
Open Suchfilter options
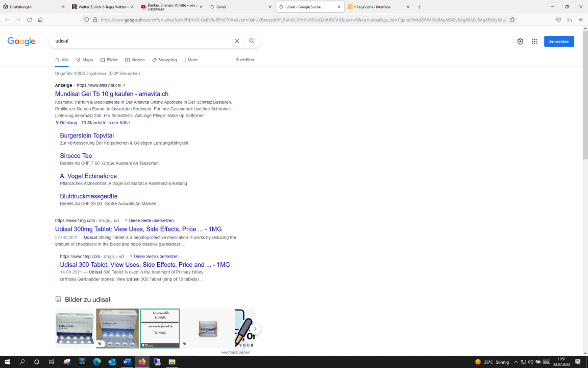pyautogui.click(x=245, y=60)
